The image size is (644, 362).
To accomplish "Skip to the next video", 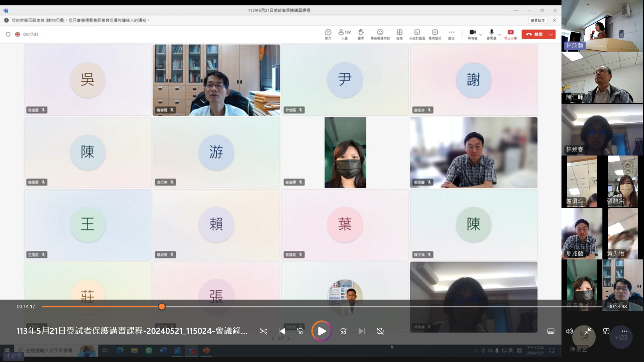I will pyautogui.click(x=361, y=331).
